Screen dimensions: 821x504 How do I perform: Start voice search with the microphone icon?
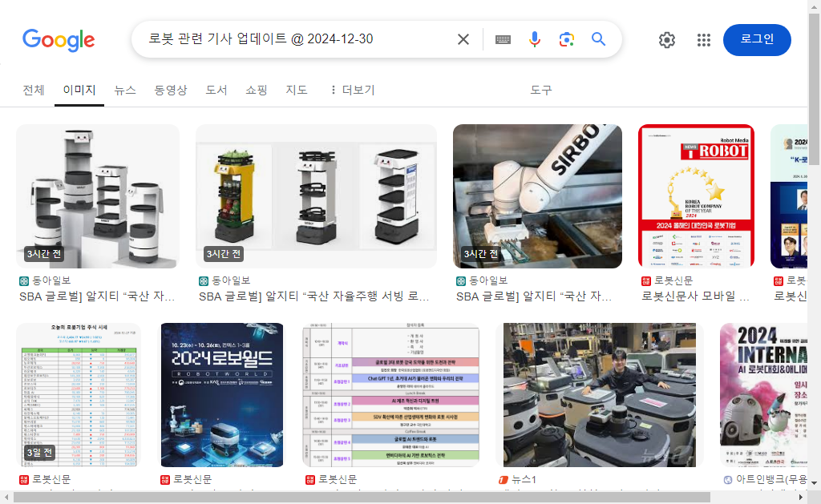[x=534, y=39]
